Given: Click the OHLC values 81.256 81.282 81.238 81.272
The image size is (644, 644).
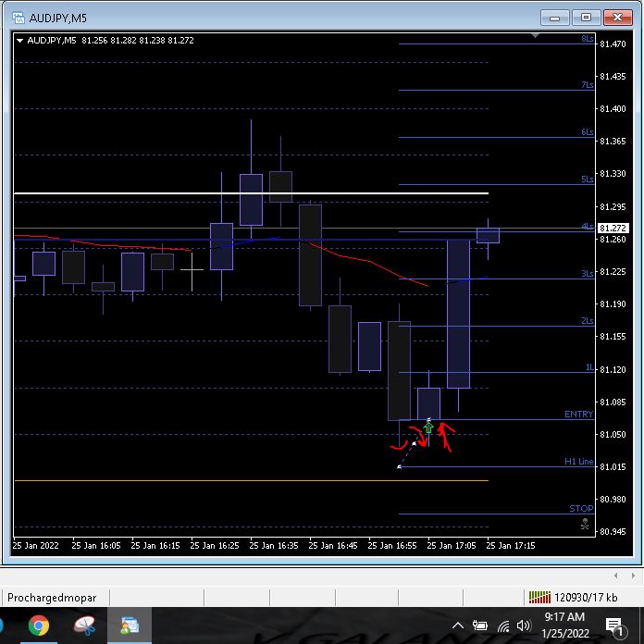Looking at the screenshot, I should 138,41.
